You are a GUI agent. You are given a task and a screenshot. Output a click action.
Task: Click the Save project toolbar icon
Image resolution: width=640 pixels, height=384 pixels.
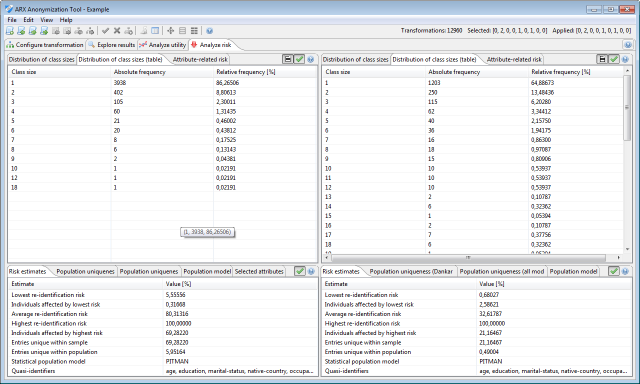pos(33,31)
